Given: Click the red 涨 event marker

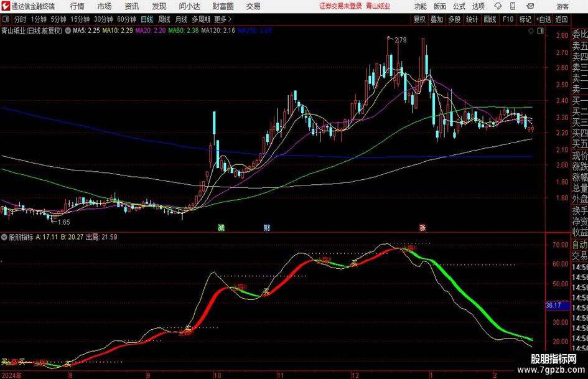Looking at the screenshot, I should [422, 227].
